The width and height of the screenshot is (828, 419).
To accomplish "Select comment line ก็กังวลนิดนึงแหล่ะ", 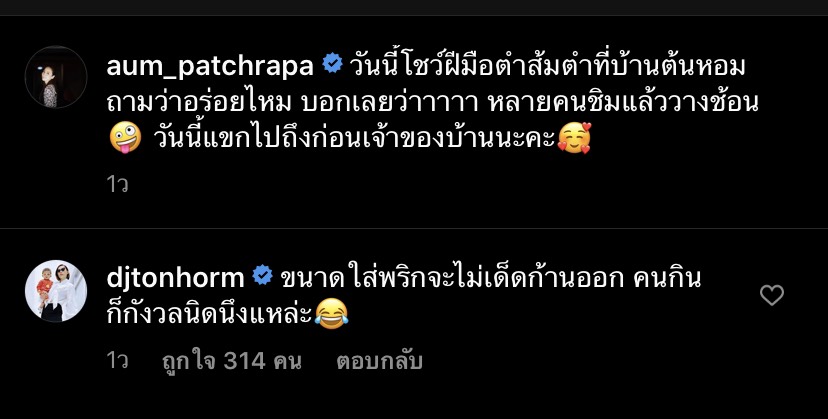I will pyautogui.click(x=210, y=314).
